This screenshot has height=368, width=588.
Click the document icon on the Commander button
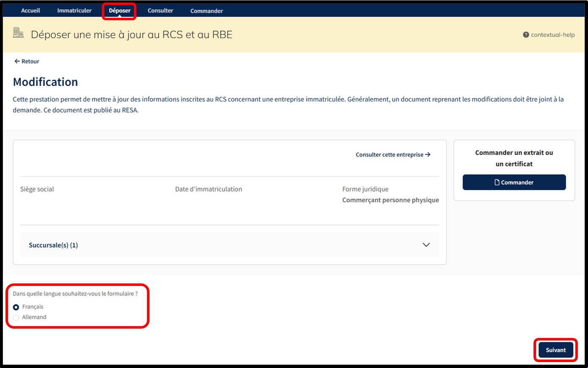click(x=497, y=182)
